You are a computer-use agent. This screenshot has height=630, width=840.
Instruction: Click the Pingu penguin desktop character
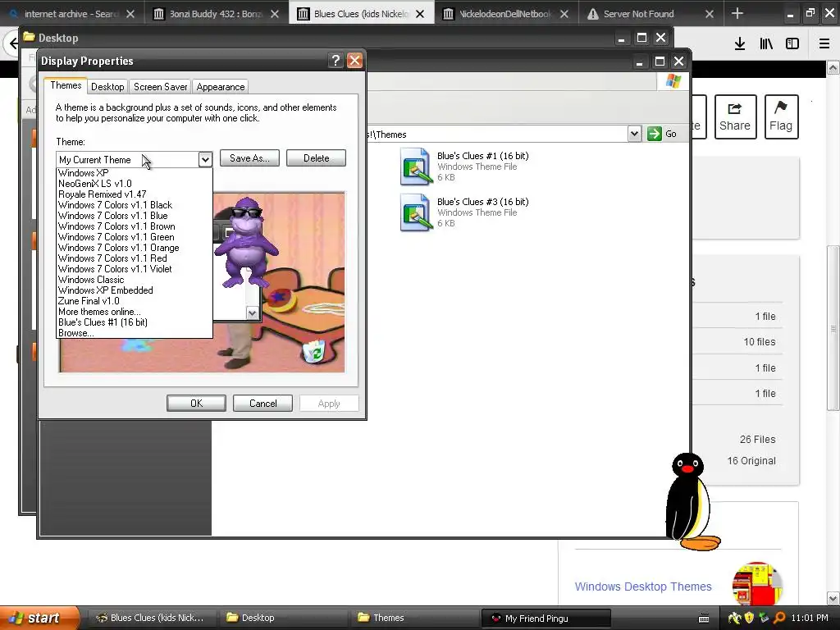click(x=692, y=501)
